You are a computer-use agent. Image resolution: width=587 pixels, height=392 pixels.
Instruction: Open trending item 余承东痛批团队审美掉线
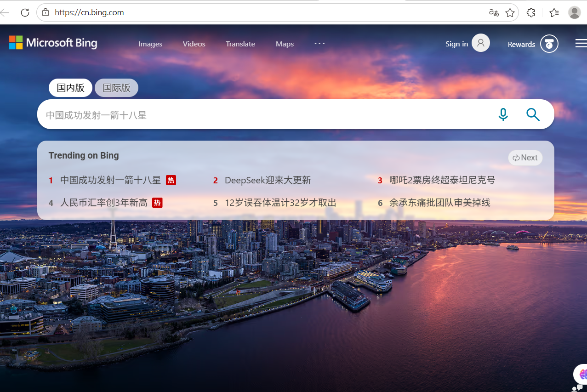pos(440,203)
